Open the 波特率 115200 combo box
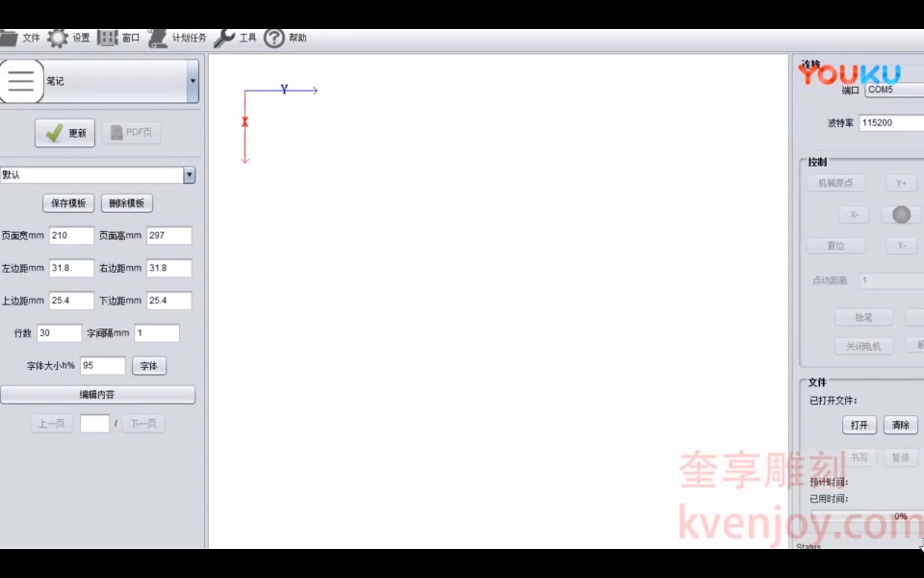Screen dimensions: 924x578 point(892,123)
